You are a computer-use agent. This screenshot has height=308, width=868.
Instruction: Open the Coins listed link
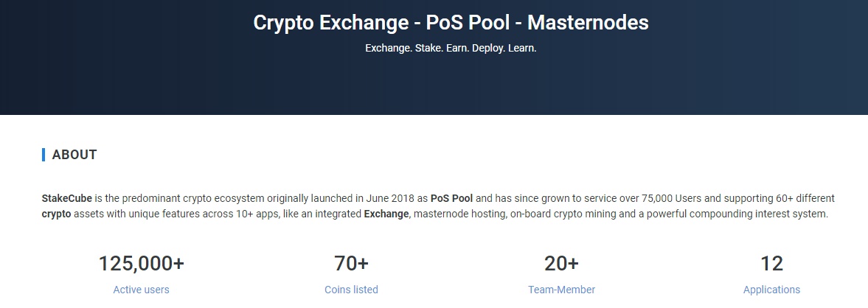coord(351,289)
